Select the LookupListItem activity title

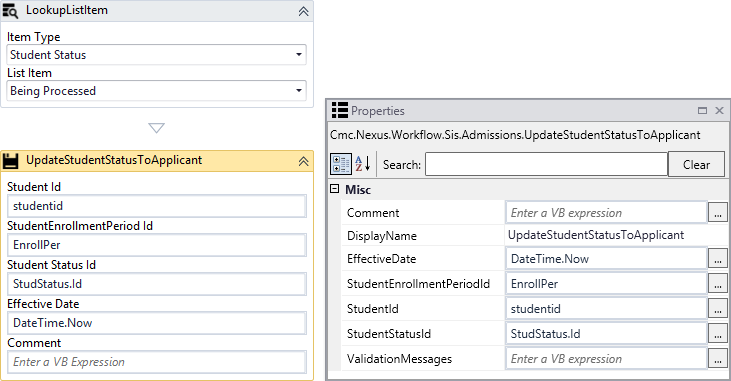[67, 10]
